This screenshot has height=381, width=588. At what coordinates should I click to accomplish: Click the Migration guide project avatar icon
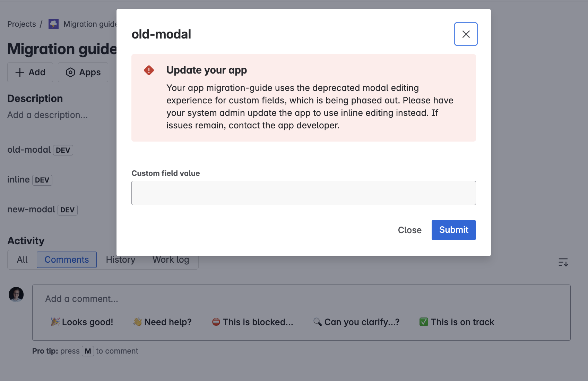pos(53,24)
